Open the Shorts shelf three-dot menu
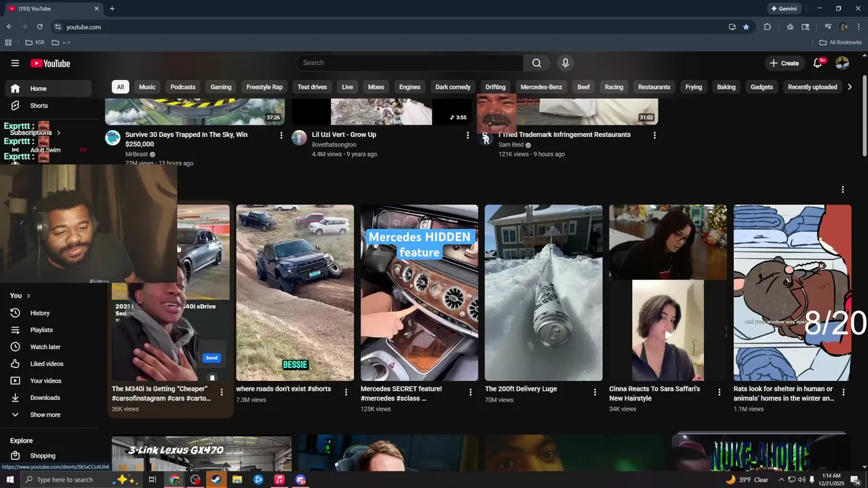868x488 pixels. (843, 190)
